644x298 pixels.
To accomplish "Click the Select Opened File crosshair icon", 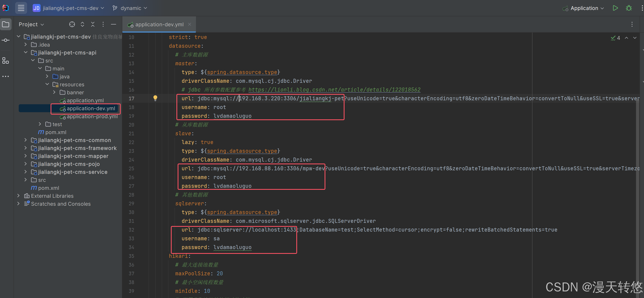I will coord(72,24).
